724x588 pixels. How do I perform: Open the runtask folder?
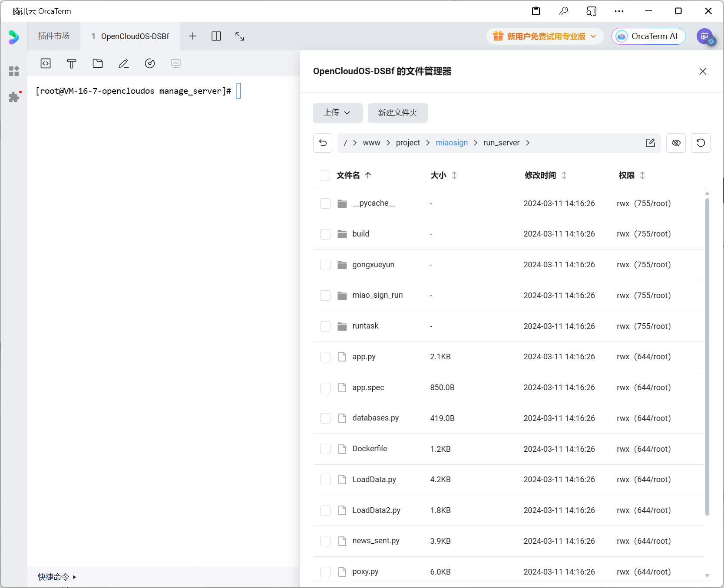tap(365, 326)
